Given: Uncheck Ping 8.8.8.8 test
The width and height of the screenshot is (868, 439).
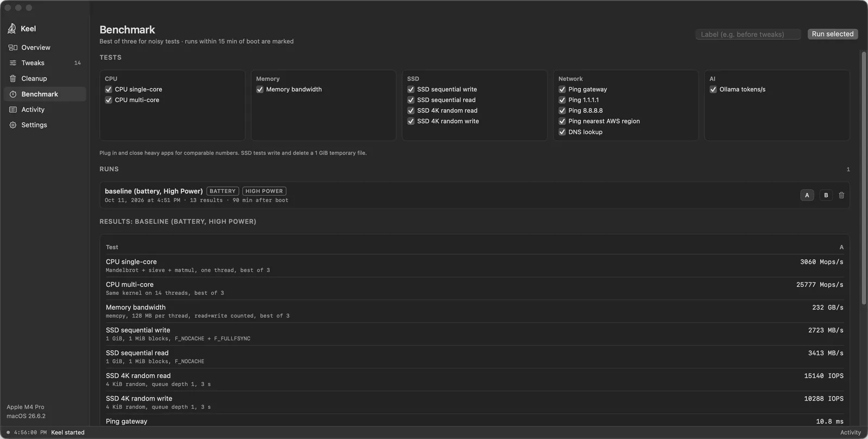Looking at the screenshot, I should 562,111.
